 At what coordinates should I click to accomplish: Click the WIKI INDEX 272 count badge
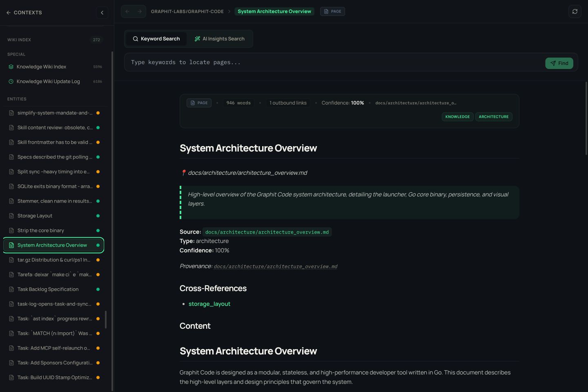(96, 40)
